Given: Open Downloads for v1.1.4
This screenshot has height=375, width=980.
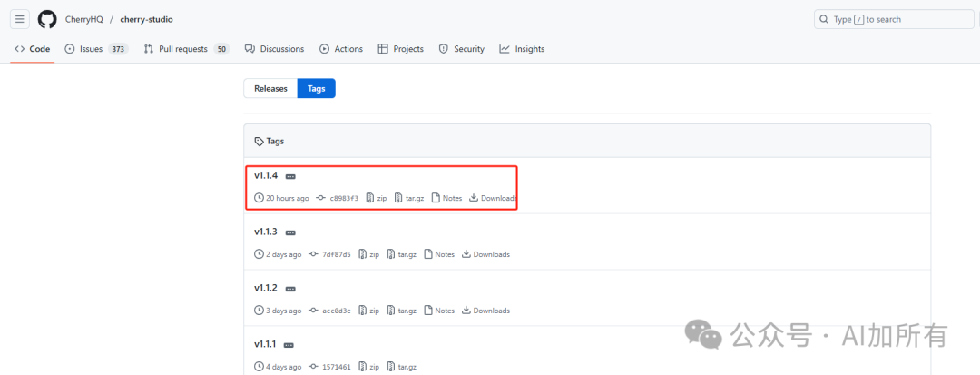Looking at the screenshot, I should 493,198.
